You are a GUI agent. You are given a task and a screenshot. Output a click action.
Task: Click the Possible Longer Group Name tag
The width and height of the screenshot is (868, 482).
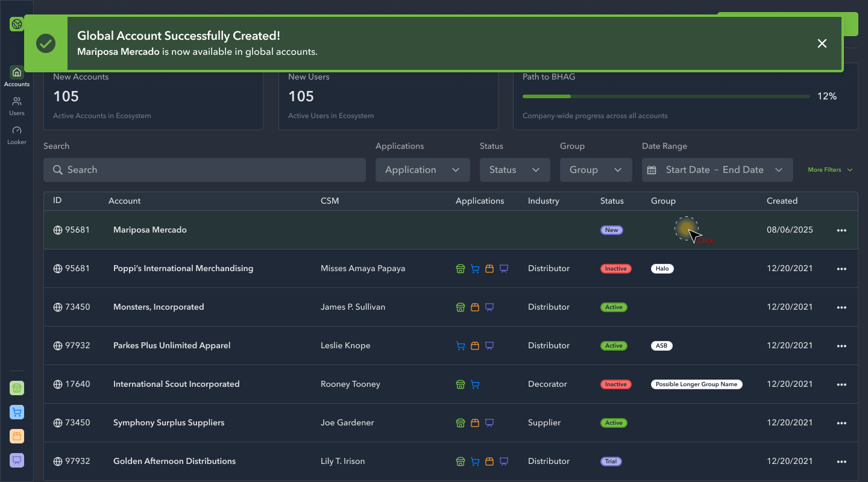coord(697,384)
